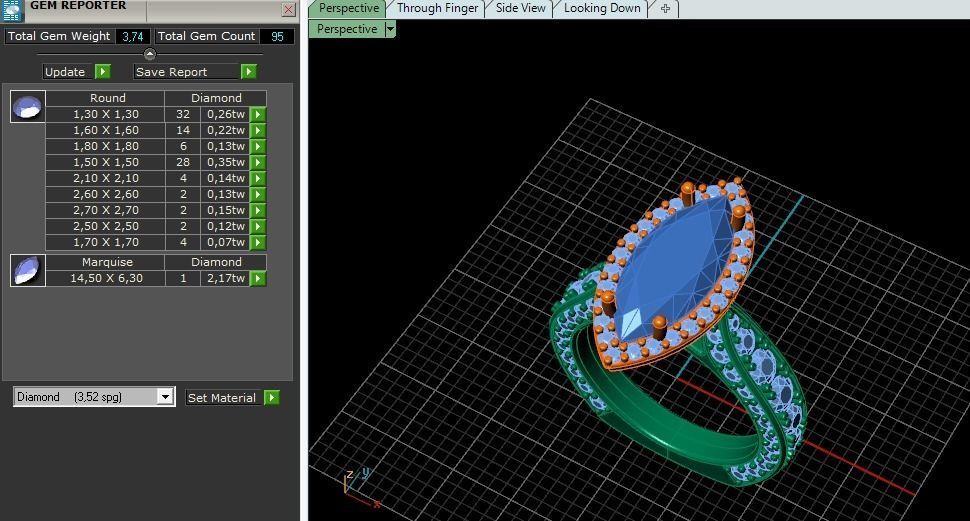Switch to the Through Finger tab
970x521 pixels.
[x=437, y=9]
